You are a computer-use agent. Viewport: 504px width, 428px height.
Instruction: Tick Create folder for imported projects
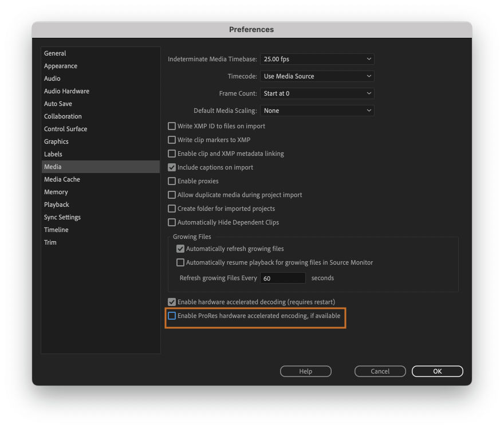tap(172, 209)
